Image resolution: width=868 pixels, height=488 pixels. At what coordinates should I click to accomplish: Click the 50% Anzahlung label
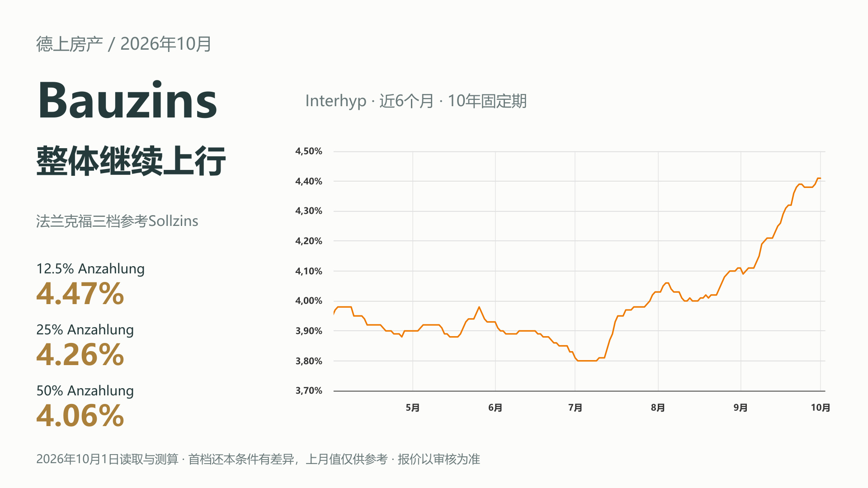[85, 391]
